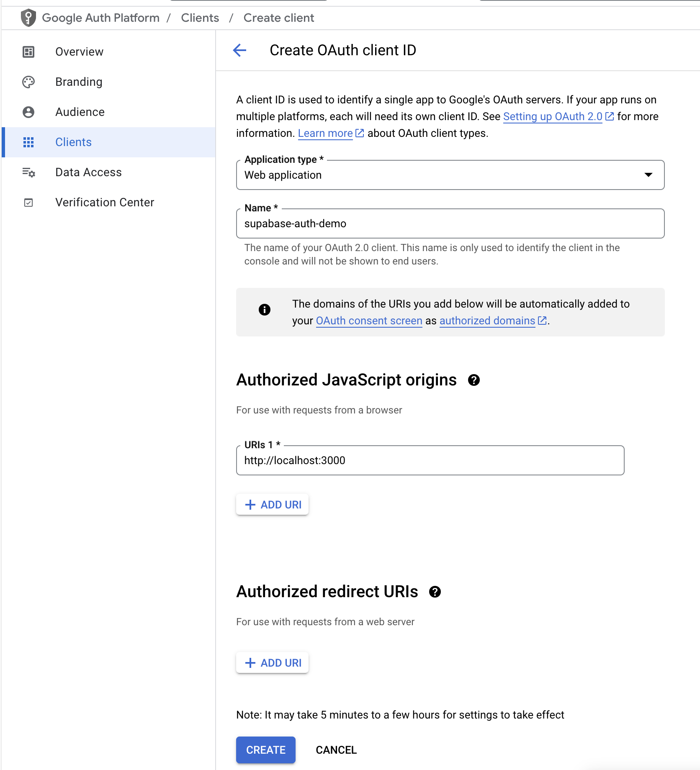This screenshot has width=700, height=770.
Task: Add URI under JavaScript origins
Action: [273, 505]
